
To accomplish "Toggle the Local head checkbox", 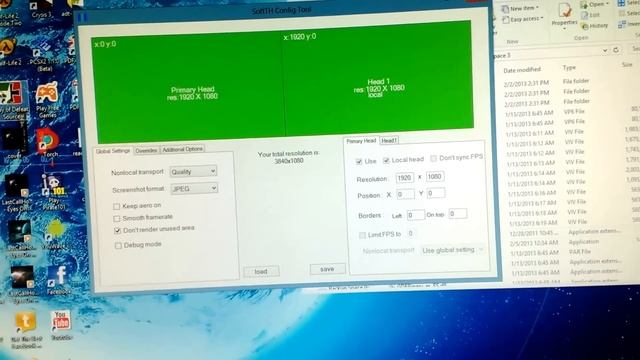I will 386,160.
